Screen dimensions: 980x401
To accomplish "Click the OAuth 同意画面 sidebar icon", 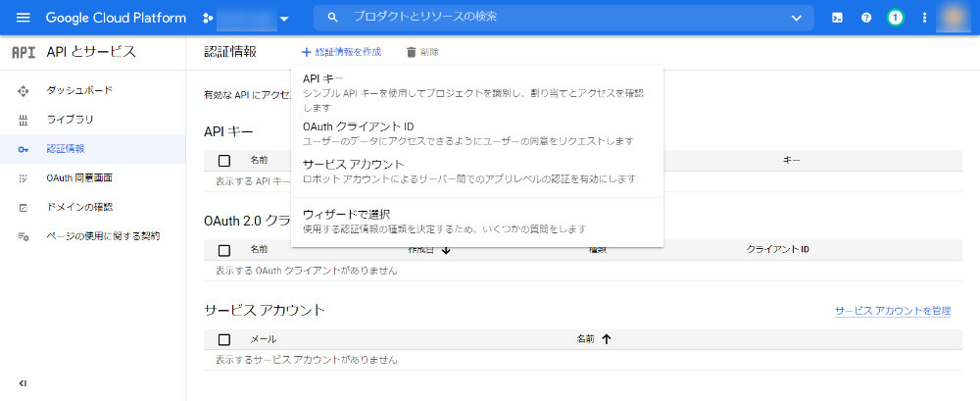I will tap(24, 178).
